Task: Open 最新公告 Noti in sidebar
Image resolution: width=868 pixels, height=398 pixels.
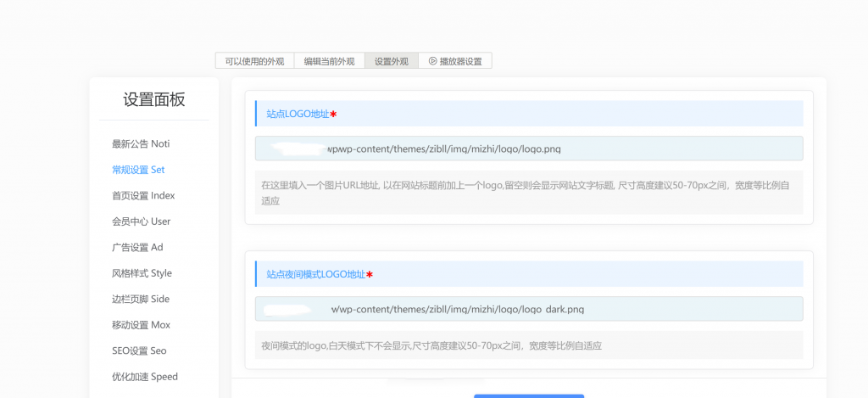Action: (x=141, y=144)
